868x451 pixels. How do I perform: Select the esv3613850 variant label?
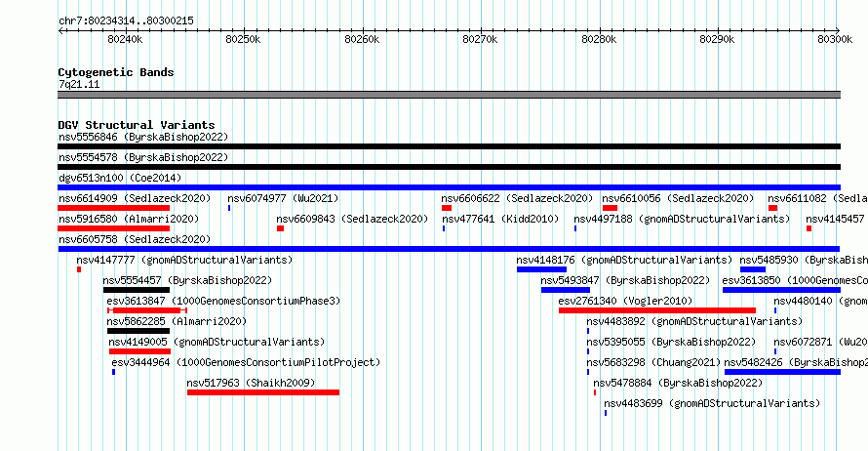point(795,280)
